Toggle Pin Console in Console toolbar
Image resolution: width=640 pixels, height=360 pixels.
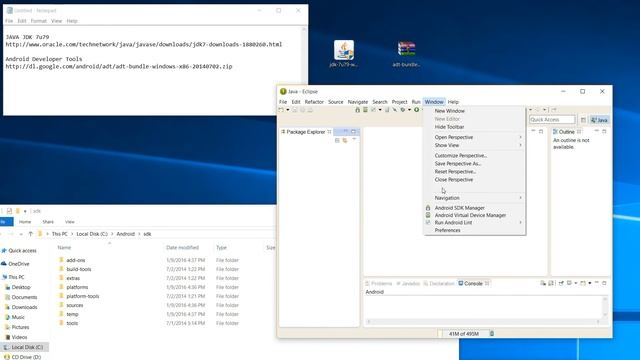[561, 283]
